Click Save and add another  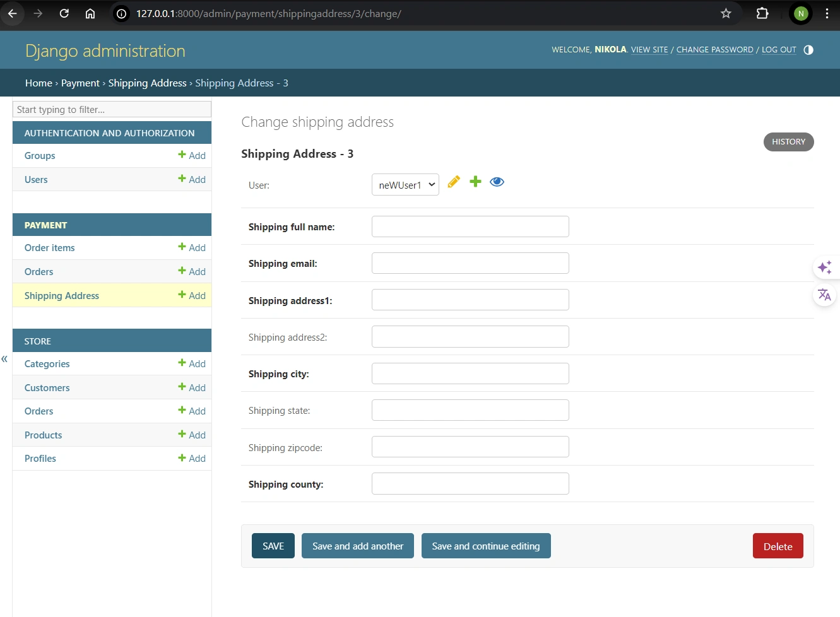pyautogui.click(x=358, y=546)
